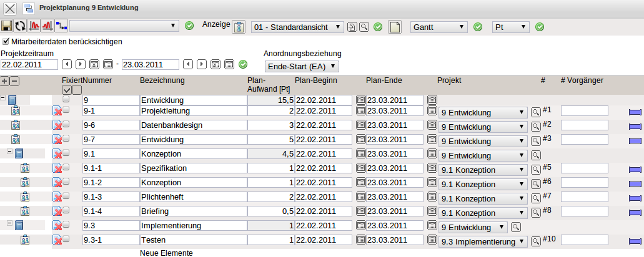Click expand all plus icon
644x257 pixels.
pyautogui.click(x=5, y=81)
